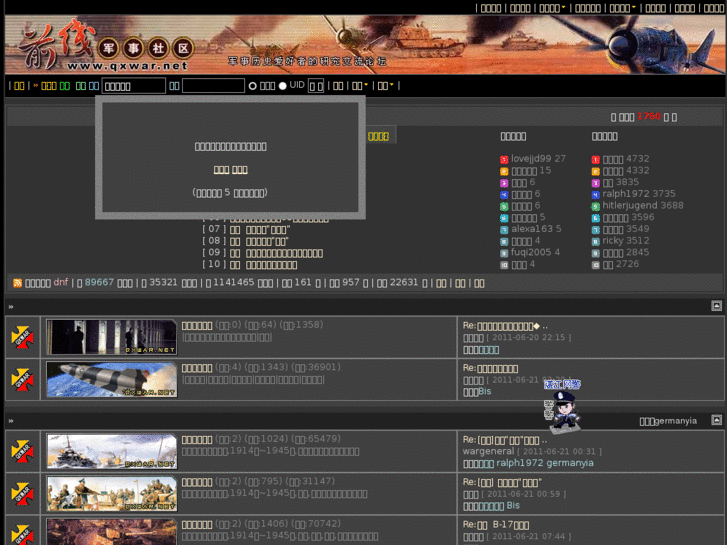Collapse the category section moderated by germanyia
Image resolution: width=727 pixels, height=545 pixels.
tap(716, 420)
